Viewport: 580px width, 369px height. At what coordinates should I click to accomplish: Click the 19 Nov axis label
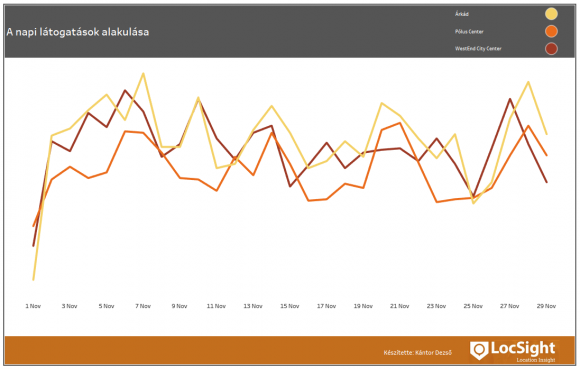click(x=363, y=306)
